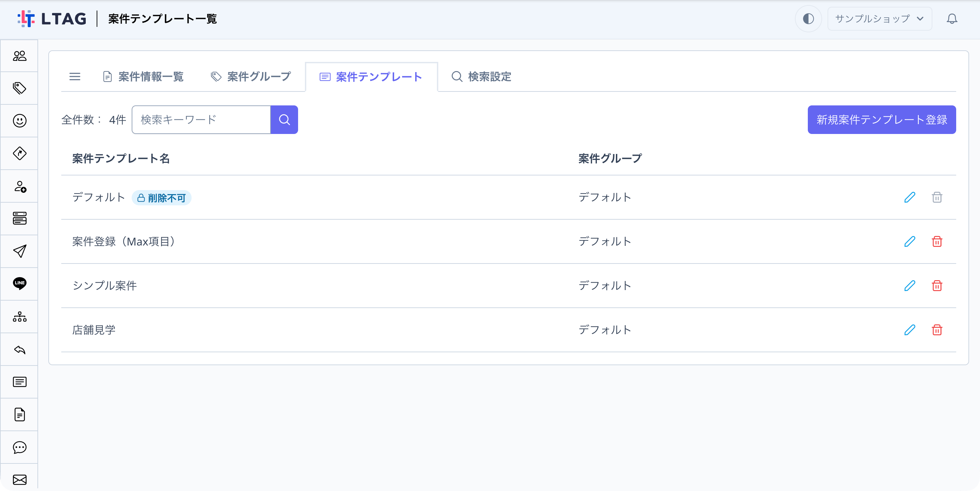Click the 削除不可 badge
980x491 pixels.
tap(161, 198)
